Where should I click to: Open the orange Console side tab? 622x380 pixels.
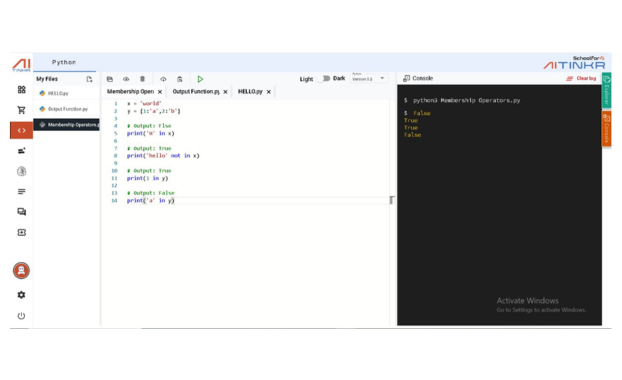(606, 129)
